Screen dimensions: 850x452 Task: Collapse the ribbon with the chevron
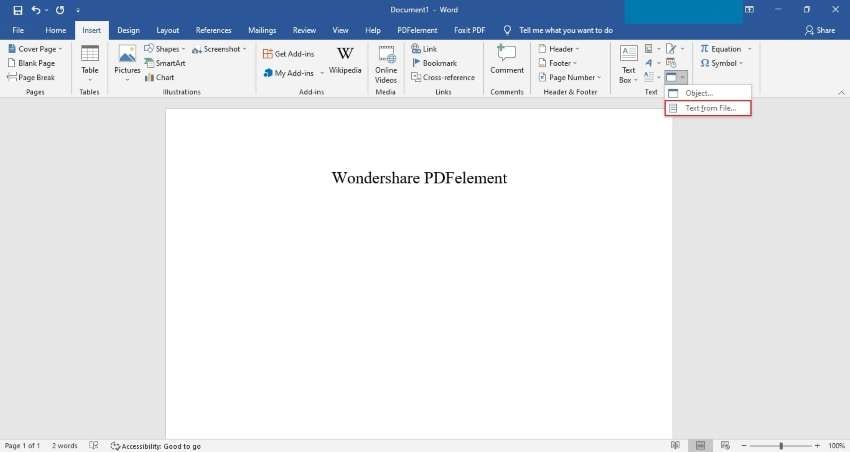point(841,93)
